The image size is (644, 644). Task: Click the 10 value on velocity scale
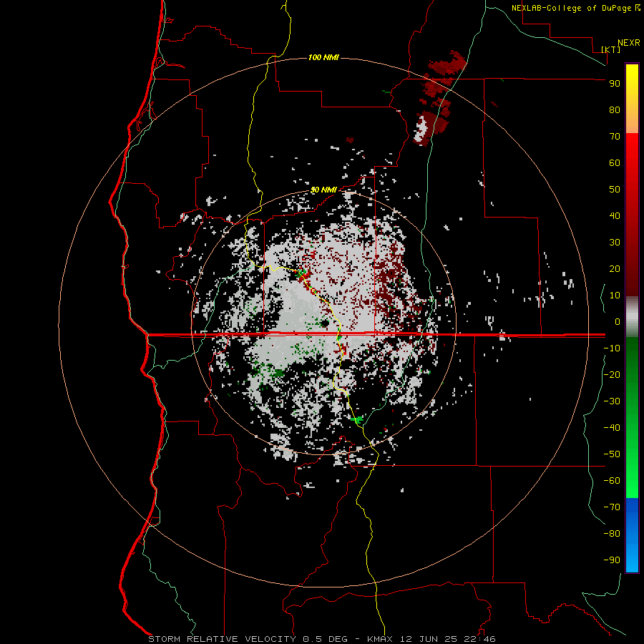pos(615,296)
